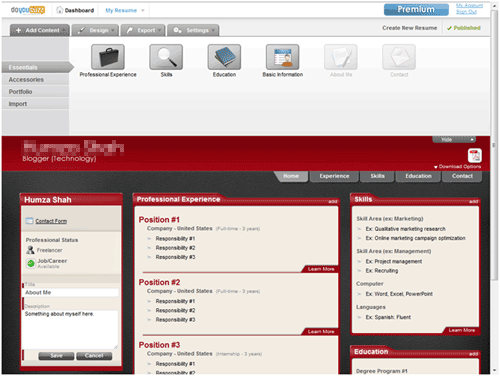Download resume via the PDF icon
500x376 pixels.
pos(475,155)
